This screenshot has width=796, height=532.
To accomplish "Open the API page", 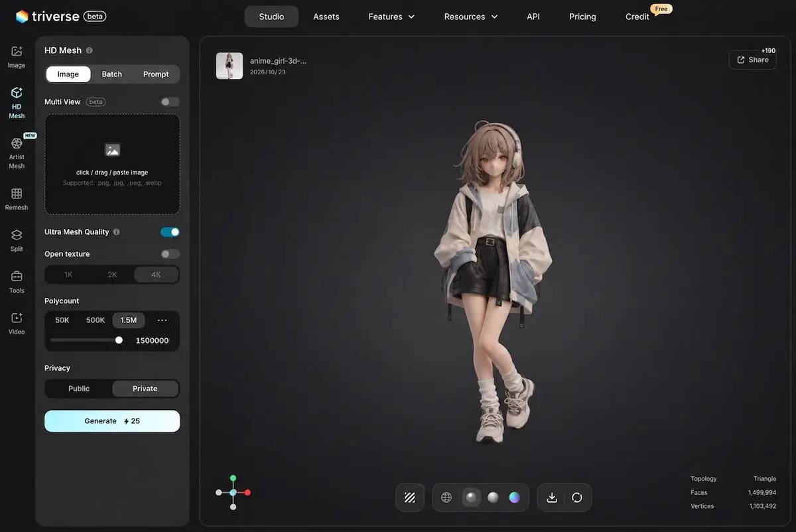I will pyautogui.click(x=533, y=17).
